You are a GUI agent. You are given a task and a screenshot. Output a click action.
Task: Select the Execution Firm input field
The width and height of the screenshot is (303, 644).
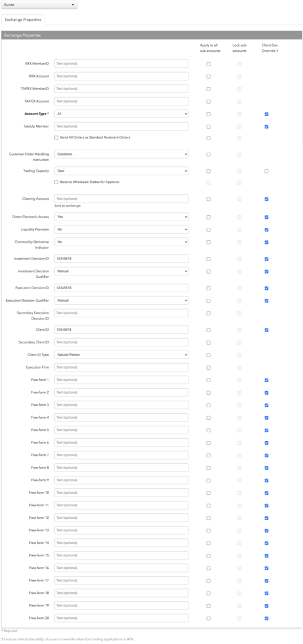tap(122, 367)
